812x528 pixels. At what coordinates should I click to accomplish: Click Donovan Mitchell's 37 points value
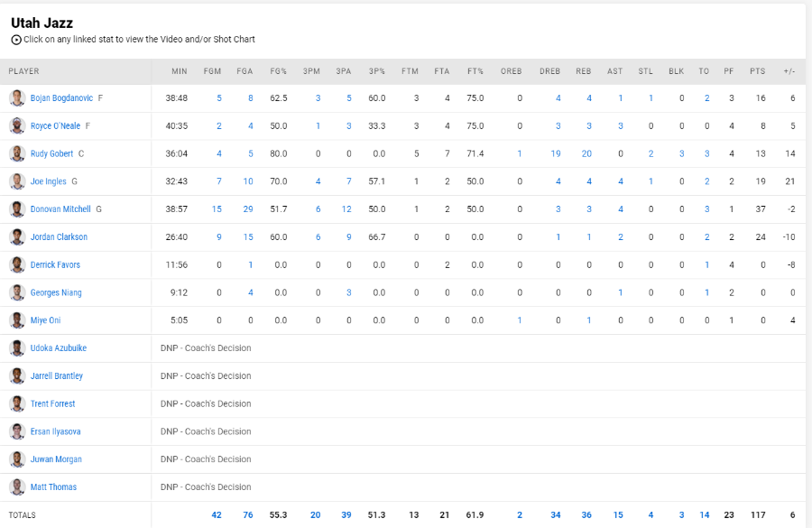click(x=761, y=209)
